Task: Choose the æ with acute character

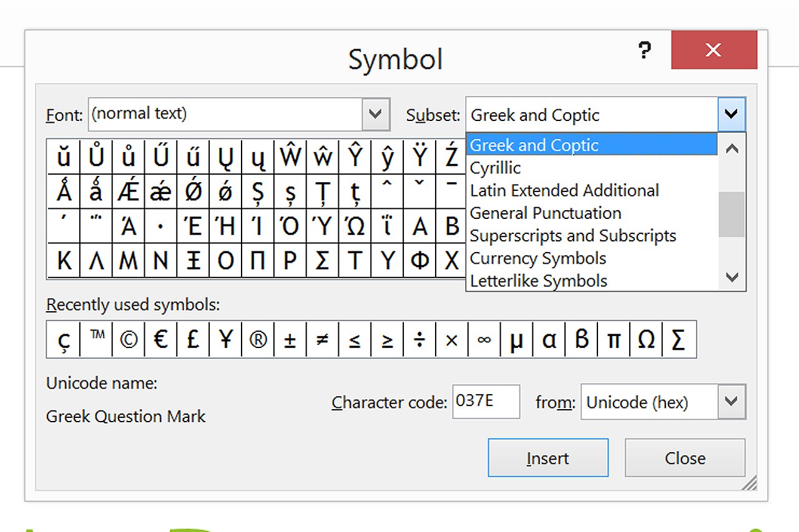Action: [x=161, y=191]
